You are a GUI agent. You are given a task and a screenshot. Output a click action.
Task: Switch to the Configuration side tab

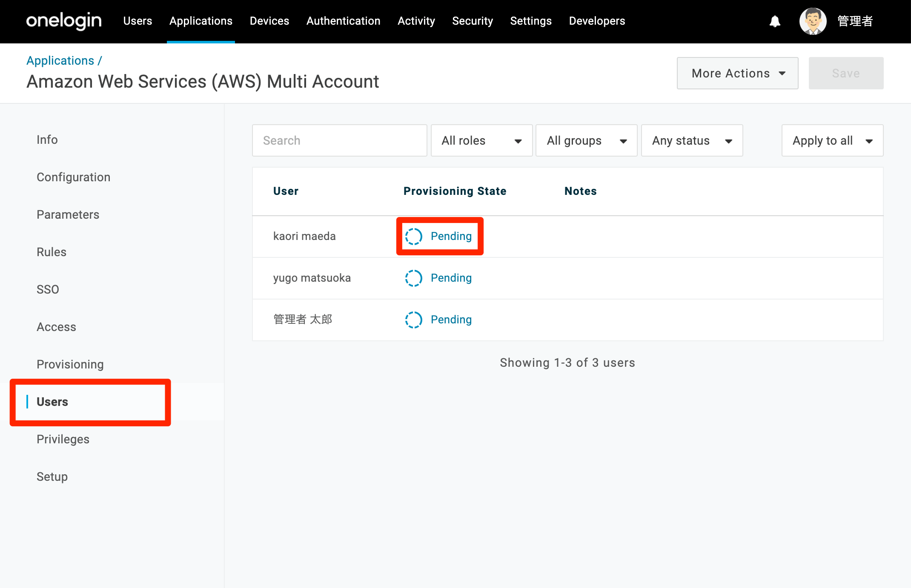pos(73,177)
